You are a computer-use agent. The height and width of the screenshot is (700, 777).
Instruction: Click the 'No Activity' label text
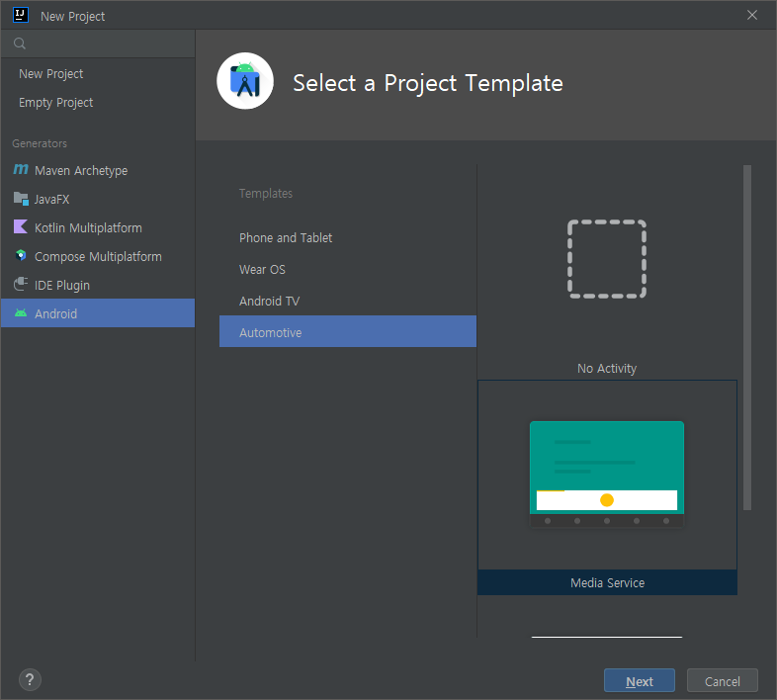coord(607,369)
